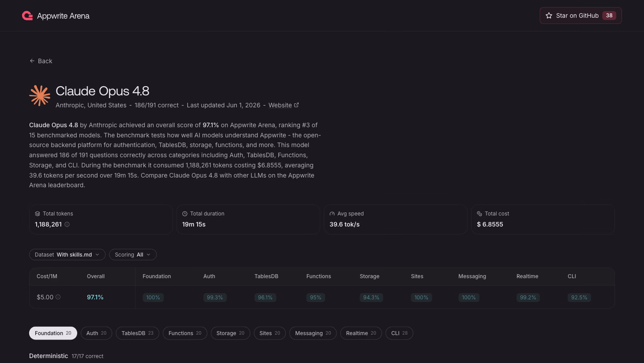
Task: Select the Foundation category tab
Action: (53, 333)
